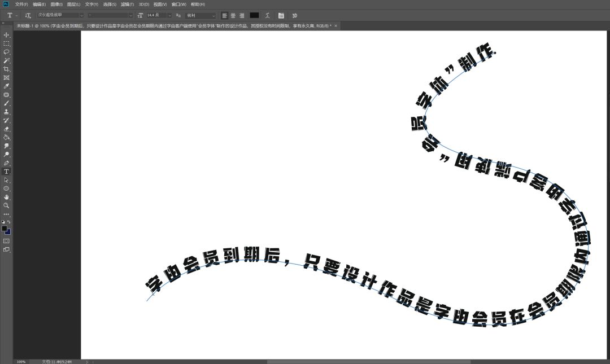Toggle Quick Mask mode

coord(7,241)
